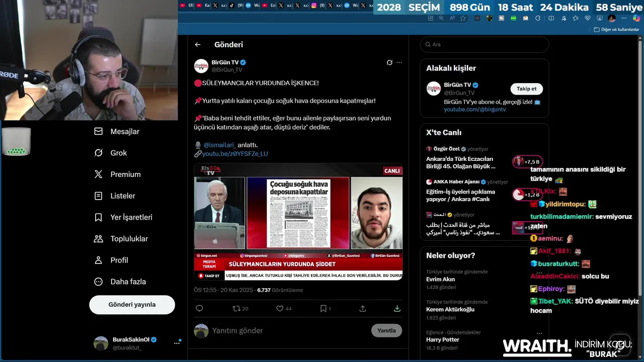This screenshot has height=362, width=644.
Task: Open Profil in the sidebar
Action: tap(111, 260)
